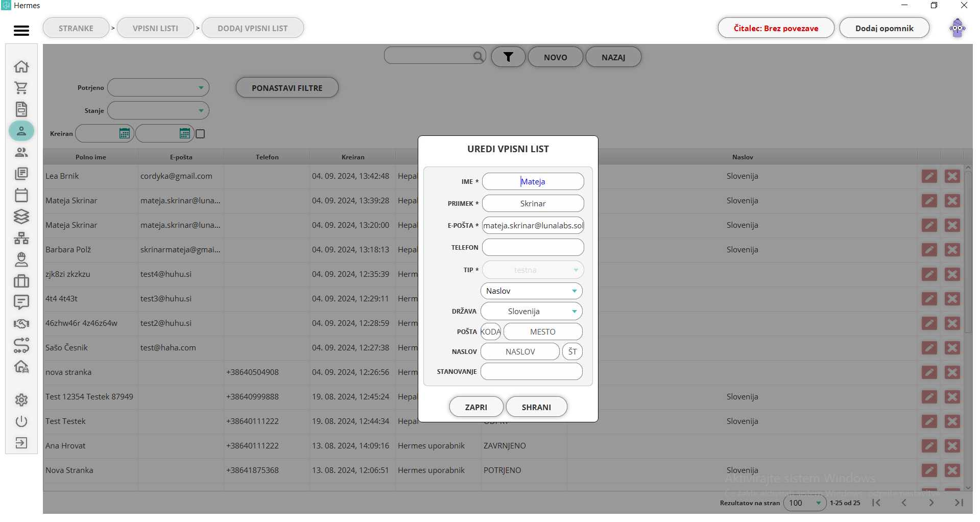Click the NOVO button
This screenshot has height=522, width=980.
[556, 57]
